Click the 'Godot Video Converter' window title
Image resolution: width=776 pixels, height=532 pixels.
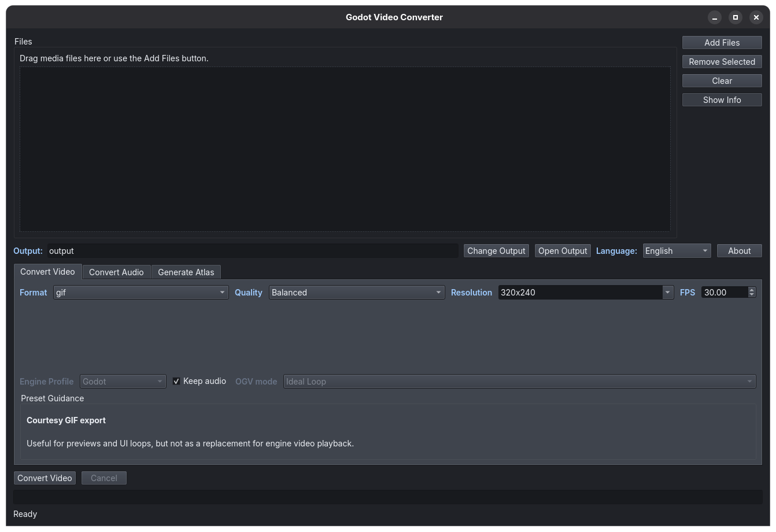tap(394, 17)
